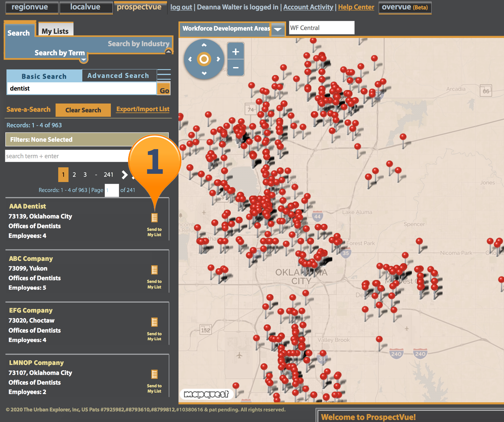Go to results page 3
Screen dimensions: 504x422
coord(85,175)
